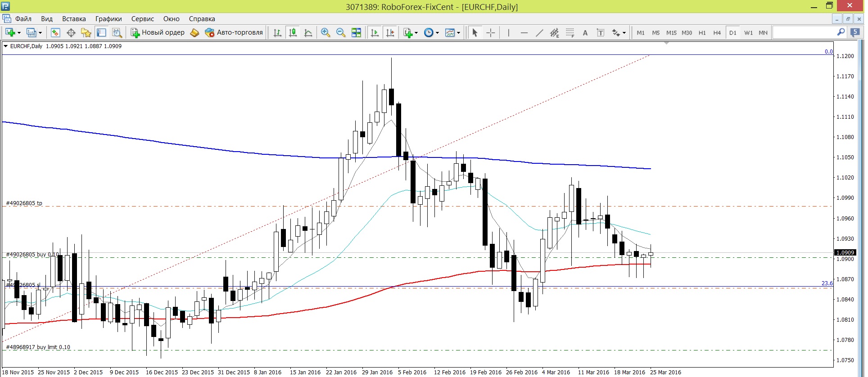The image size is (868, 377).
Task: Open the Strategy Tester magnifier icon
Action: pyautogui.click(x=117, y=32)
